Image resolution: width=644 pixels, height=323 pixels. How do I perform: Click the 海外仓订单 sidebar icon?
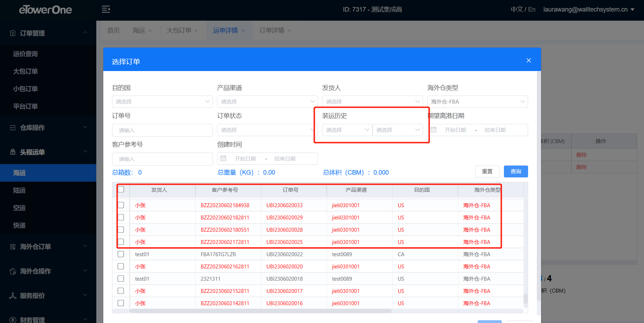13,247
